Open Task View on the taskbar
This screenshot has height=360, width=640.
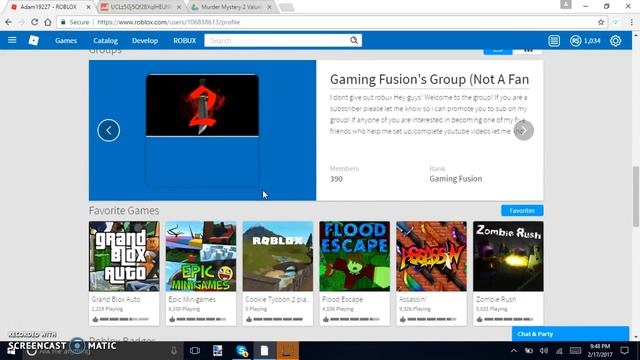point(195,351)
